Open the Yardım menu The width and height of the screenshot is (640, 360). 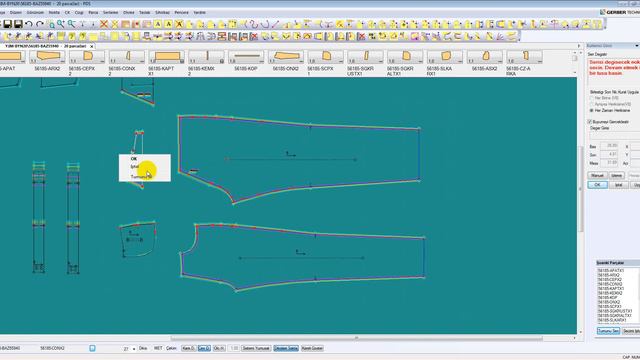tap(199, 13)
